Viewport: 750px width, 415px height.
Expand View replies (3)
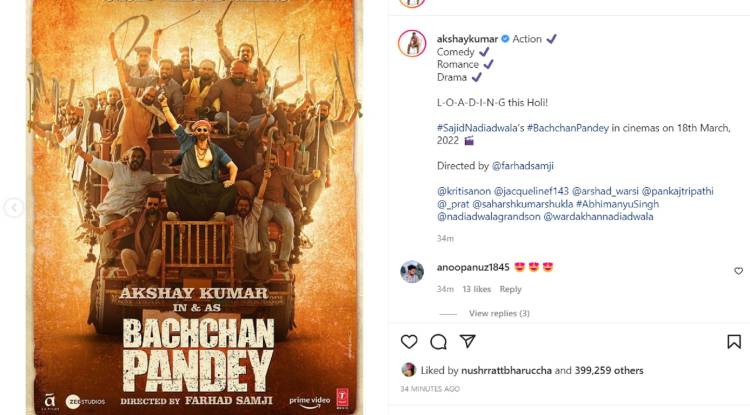click(499, 313)
